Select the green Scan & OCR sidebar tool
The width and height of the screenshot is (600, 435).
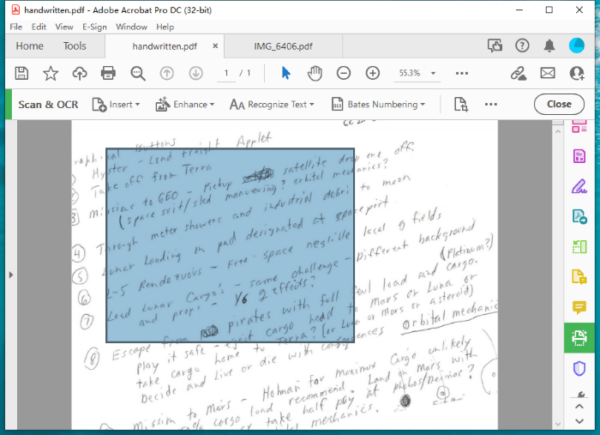coord(579,337)
